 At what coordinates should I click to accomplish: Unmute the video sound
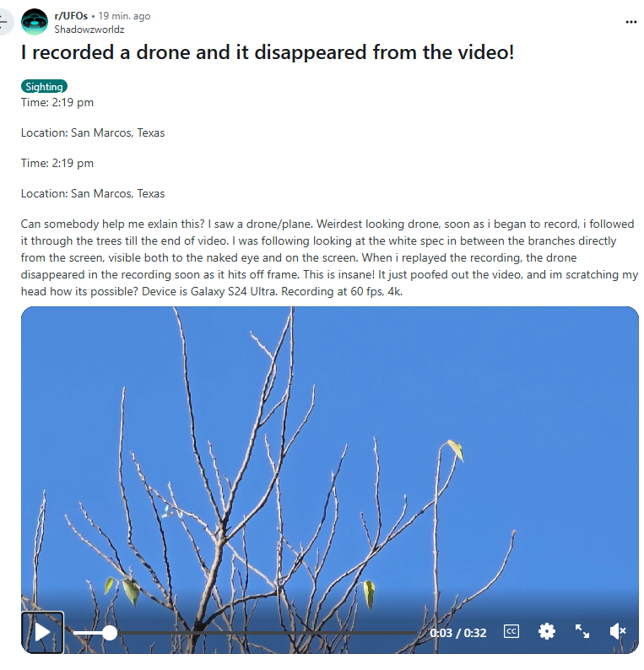(618, 631)
